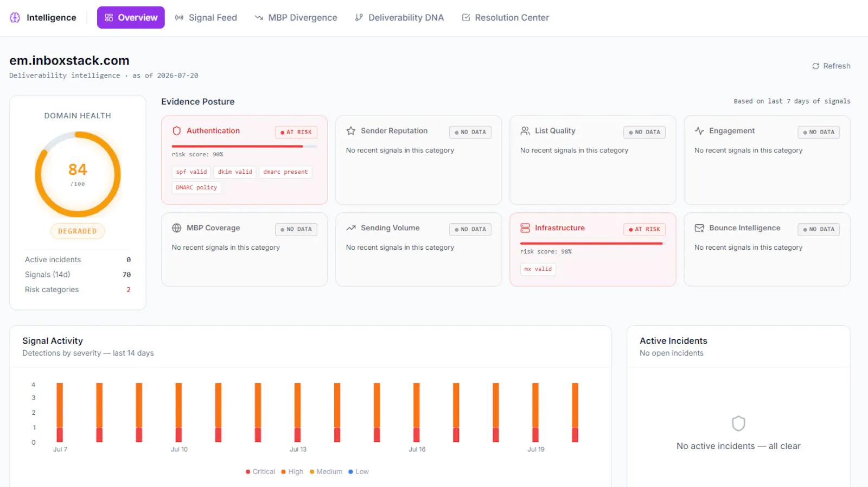Screen dimensions: 868x487
Task: Click the Sending Volume NO DATA badge
Action: point(470,229)
